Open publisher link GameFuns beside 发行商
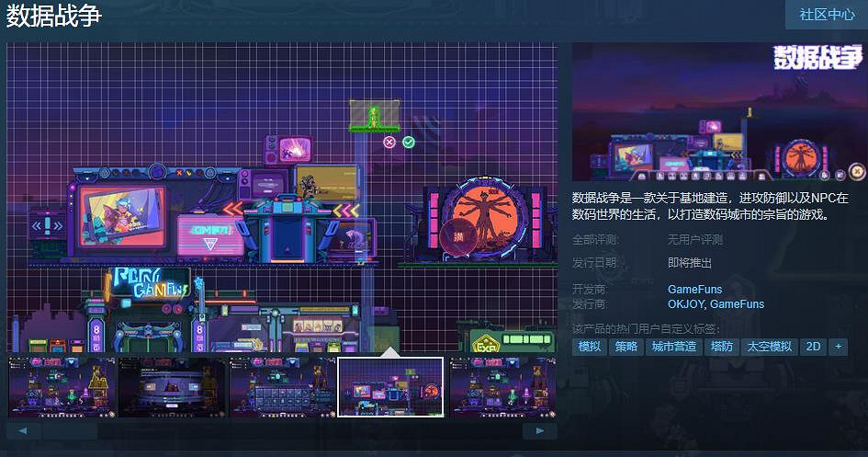 tap(737, 304)
